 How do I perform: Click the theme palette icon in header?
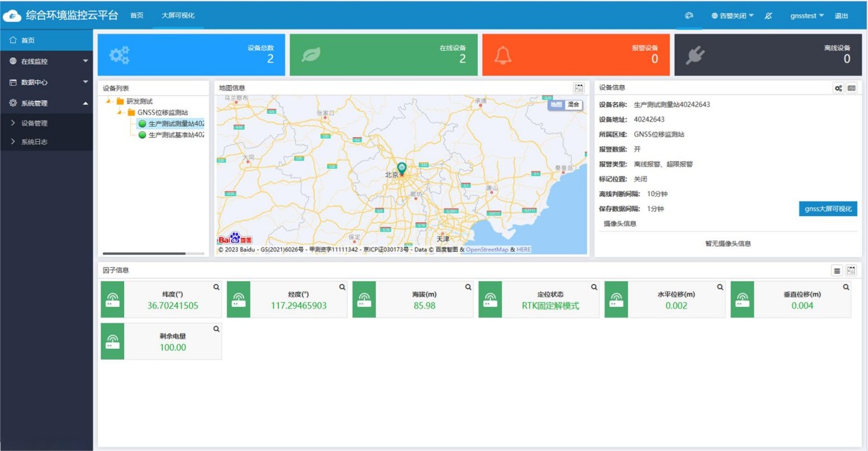click(x=689, y=16)
